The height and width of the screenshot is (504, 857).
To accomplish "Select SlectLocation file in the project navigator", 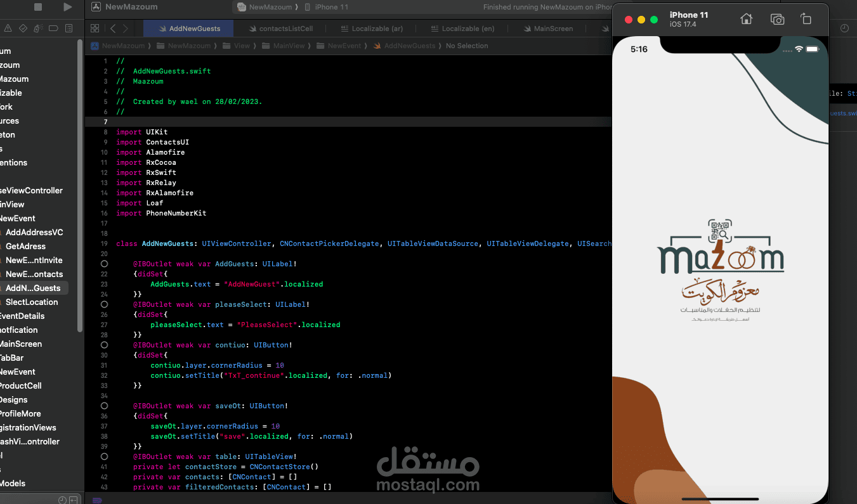I will (32, 302).
